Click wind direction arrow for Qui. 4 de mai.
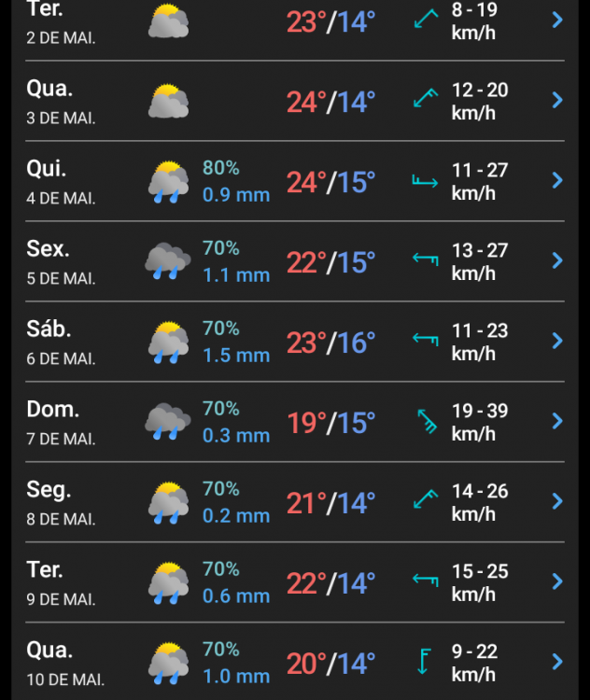The width and height of the screenshot is (590, 700). (425, 181)
